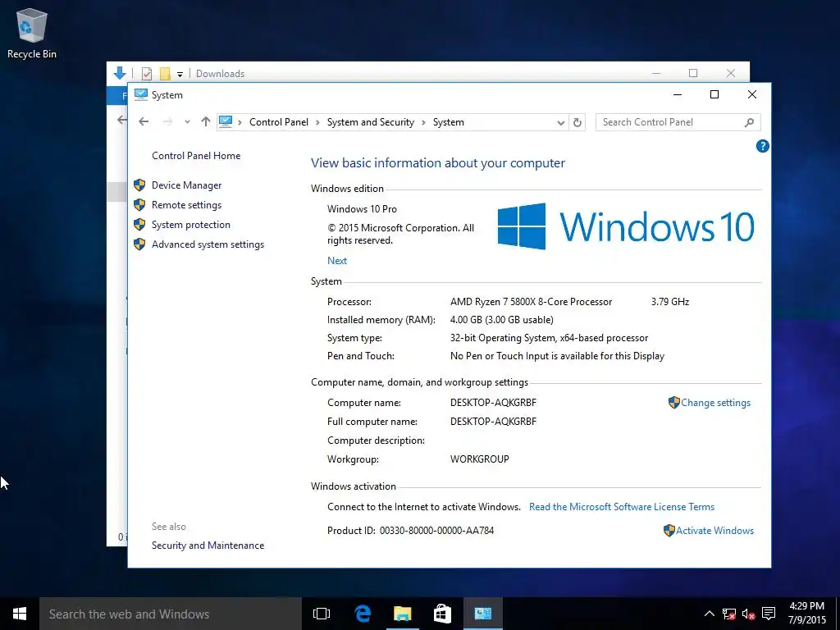Screen dimensions: 840x630
Task: Expand chevron after System and Security breadcrumb
Action: (x=423, y=123)
